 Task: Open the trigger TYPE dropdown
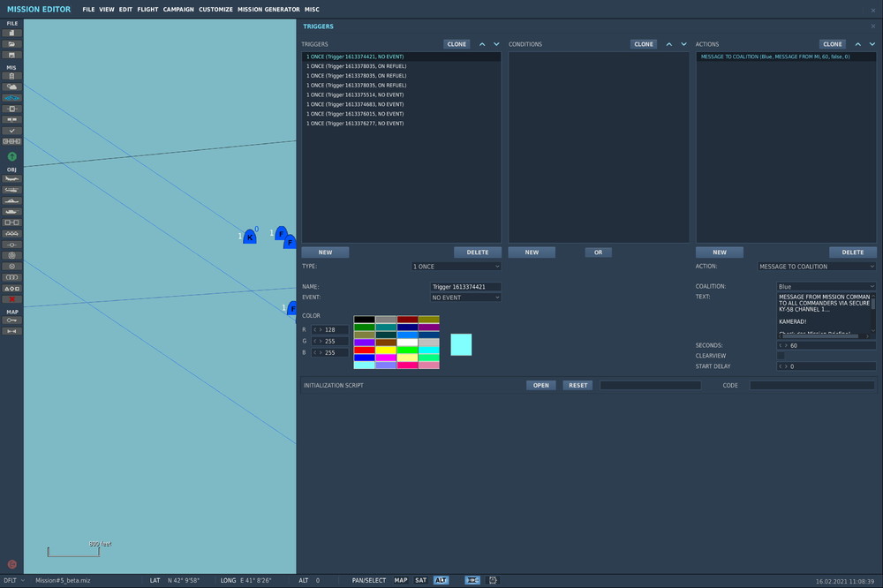[457, 267]
